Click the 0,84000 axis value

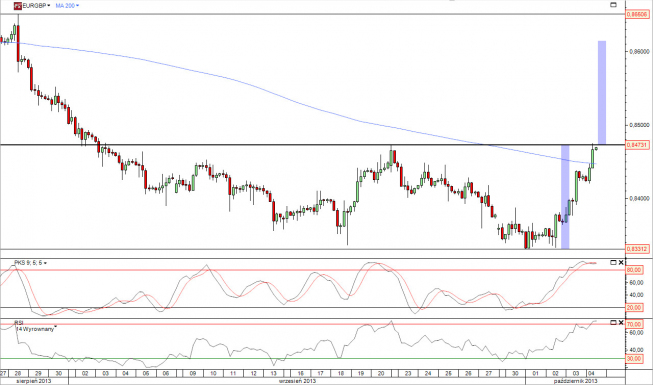(639, 198)
